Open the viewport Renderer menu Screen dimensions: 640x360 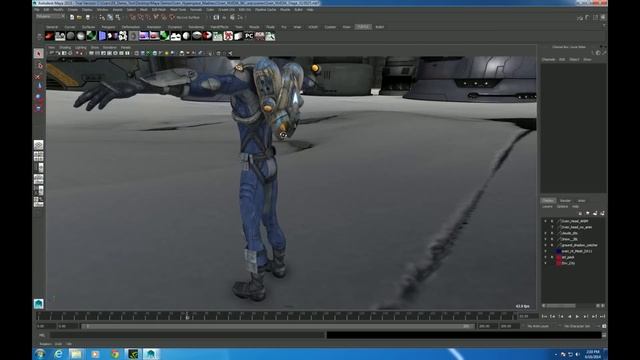(x=109, y=47)
